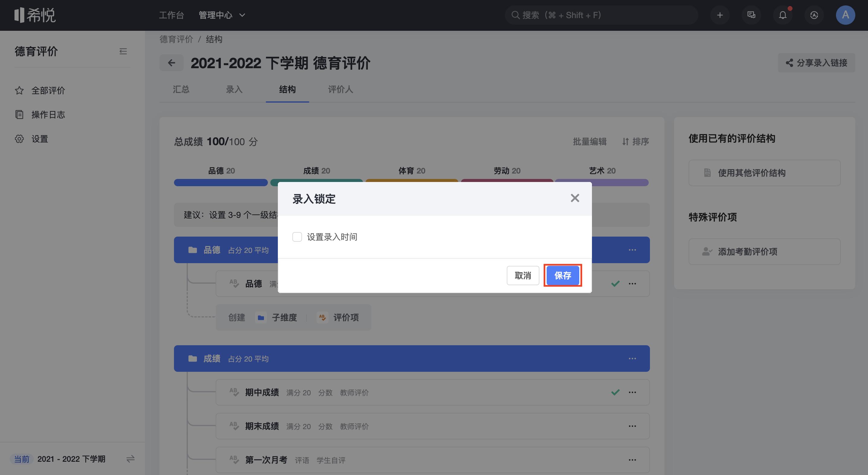This screenshot has width=868, height=475.
Task: Click the green check on 品德 row
Action: (615, 283)
